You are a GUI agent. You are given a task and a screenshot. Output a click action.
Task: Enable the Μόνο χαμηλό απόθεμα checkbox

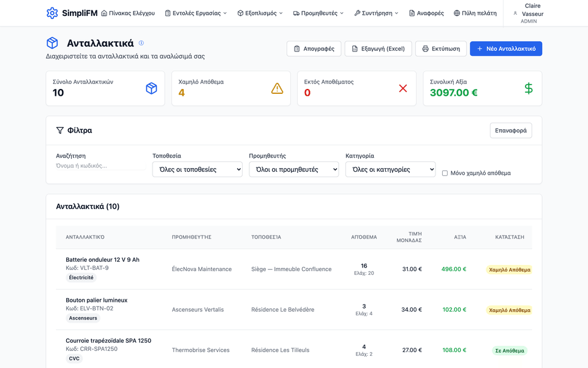(445, 173)
